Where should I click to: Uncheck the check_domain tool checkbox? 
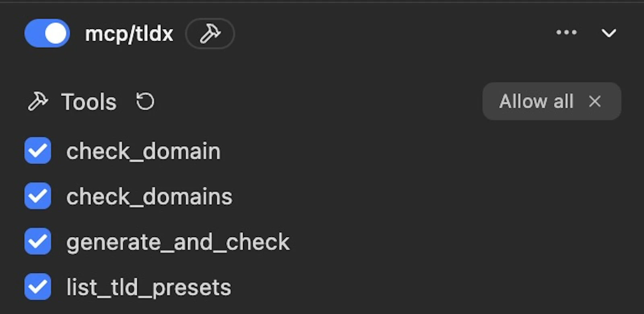point(37,151)
